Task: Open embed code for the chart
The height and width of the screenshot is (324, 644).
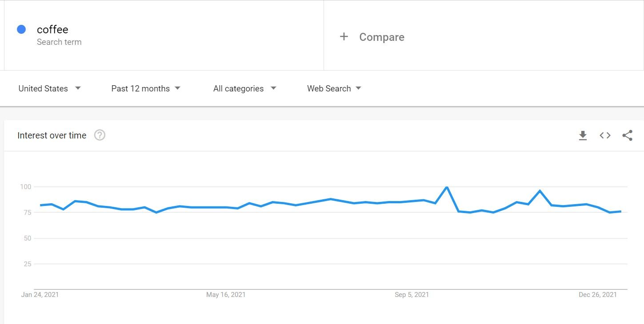Action: pos(605,135)
